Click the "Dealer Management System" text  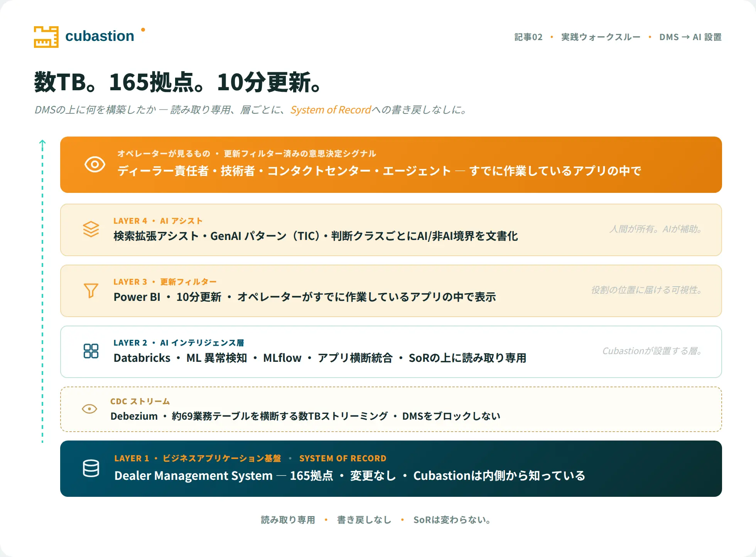(x=194, y=476)
